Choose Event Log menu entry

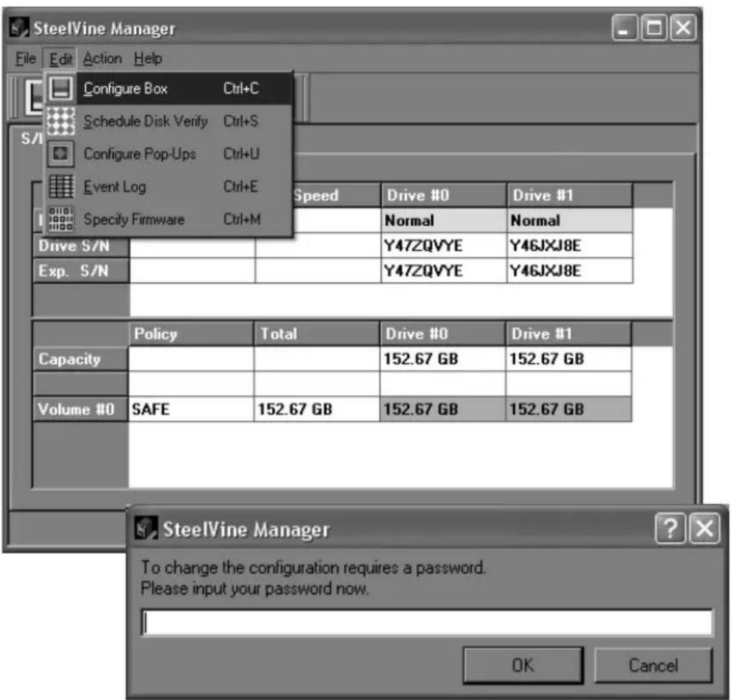169,186
